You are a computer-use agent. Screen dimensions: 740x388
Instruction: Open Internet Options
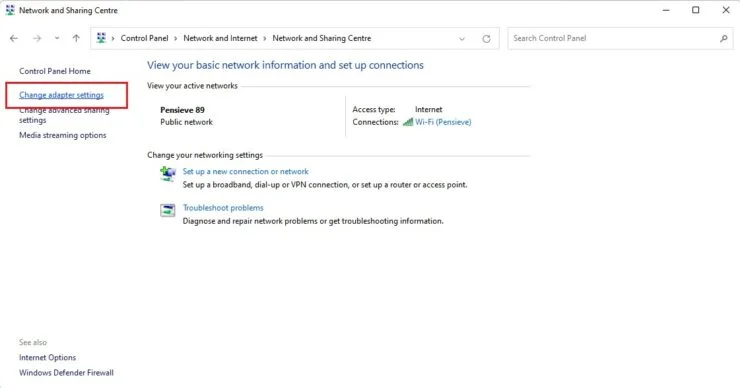pos(47,357)
